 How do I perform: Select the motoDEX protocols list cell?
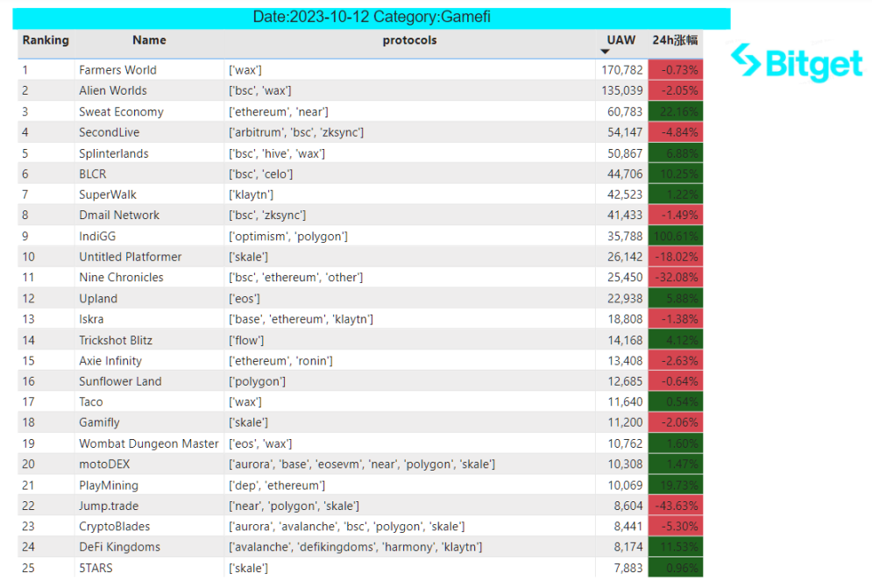coord(362,464)
